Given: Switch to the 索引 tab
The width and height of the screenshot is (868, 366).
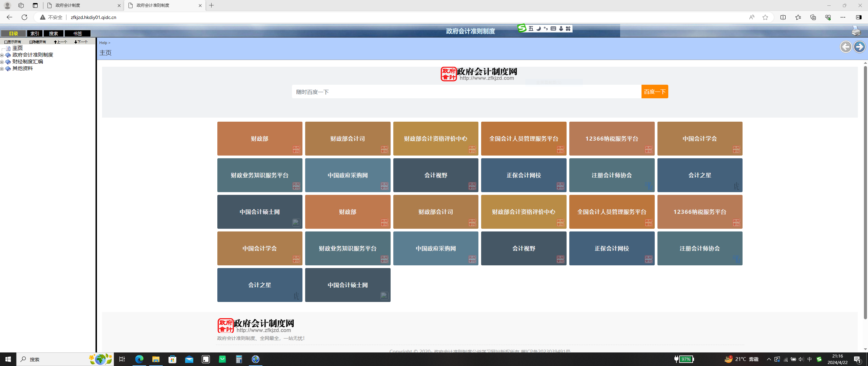Looking at the screenshot, I should point(35,33).
